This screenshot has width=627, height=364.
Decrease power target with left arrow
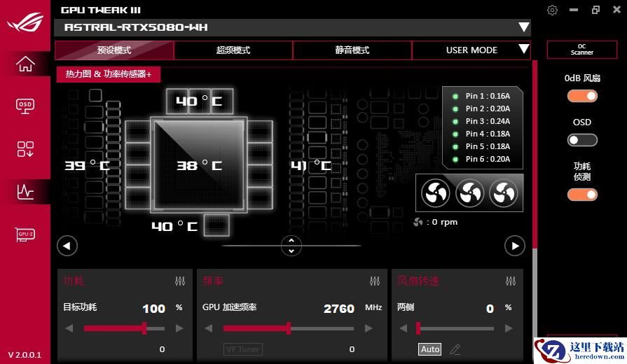[69, 328]
